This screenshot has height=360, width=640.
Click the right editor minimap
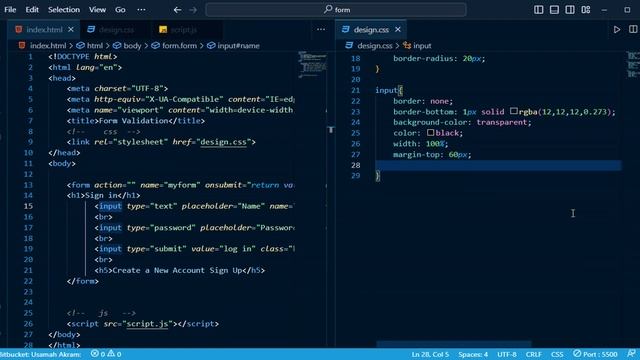coord(633,64)
